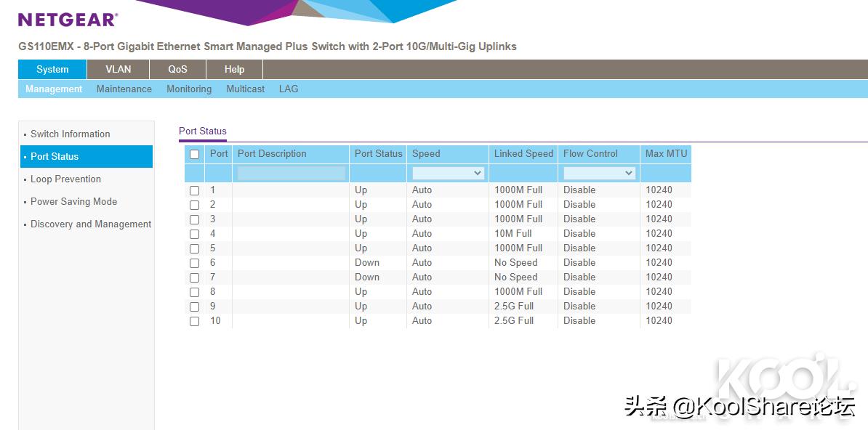
Task: Click the No Speed value of port 6
Action: coord(516,262)
